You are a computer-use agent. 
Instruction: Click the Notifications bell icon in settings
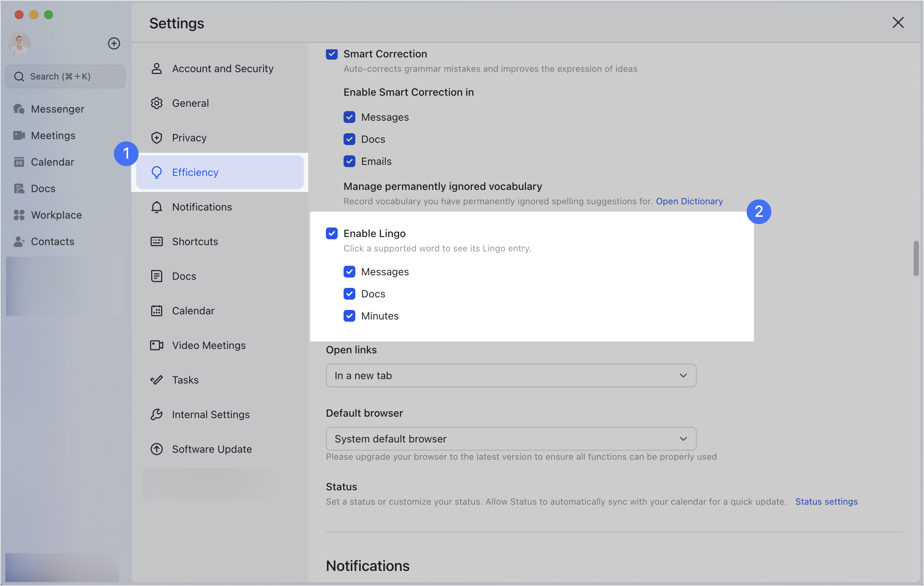(x=157, y=207)
